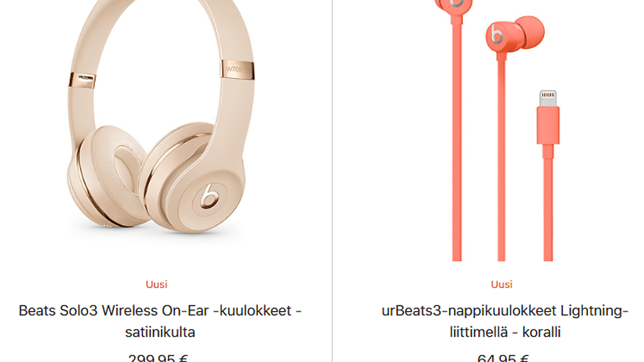Click the rounded ear tip of the coral earbud
644x362 pixels.
(531, 31)
